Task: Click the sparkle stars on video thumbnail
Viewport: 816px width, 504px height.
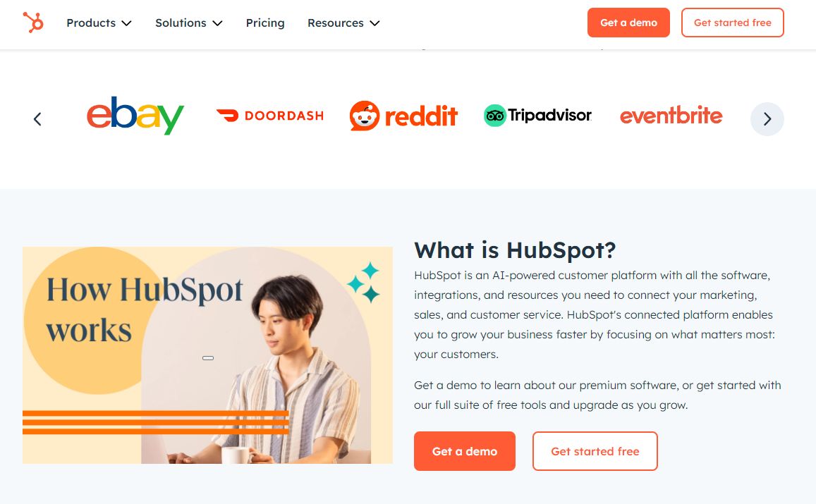Action: 364,282
